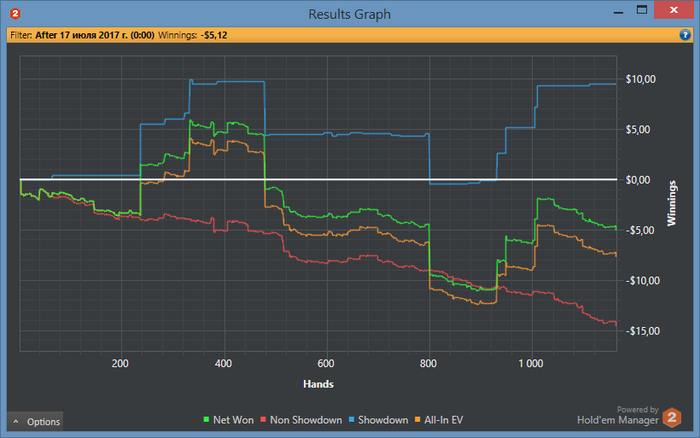Click the 'Hold'em Manager' branding text
700x438 pixels.
coord(617,420)
